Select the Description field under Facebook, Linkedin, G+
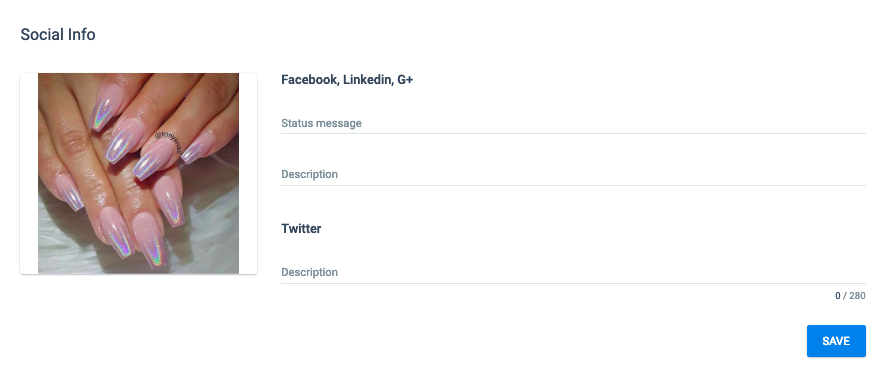The height and width of the screenshot is (380, 887). pos(573,174)
